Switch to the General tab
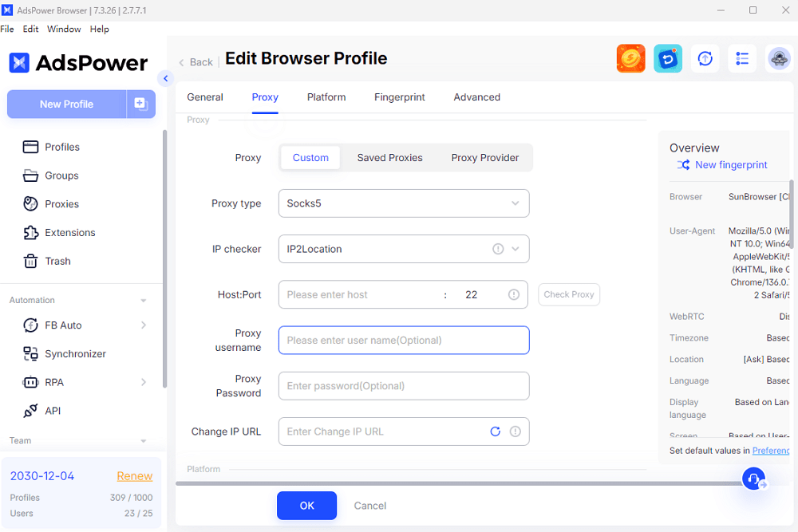The image size is (798, 532). (205, 97)
